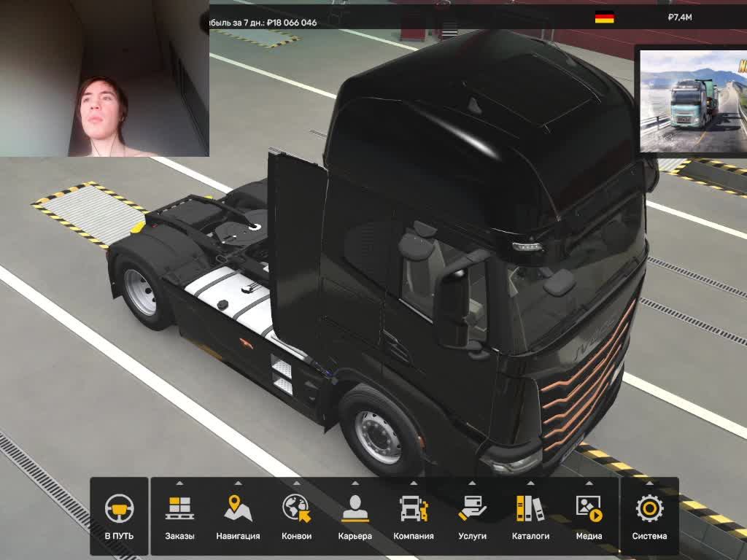Image resolution: width=747 pixels, height=560 pixels.
Task: Expand arrow above Конвои
Action: [x=296, y=483]
